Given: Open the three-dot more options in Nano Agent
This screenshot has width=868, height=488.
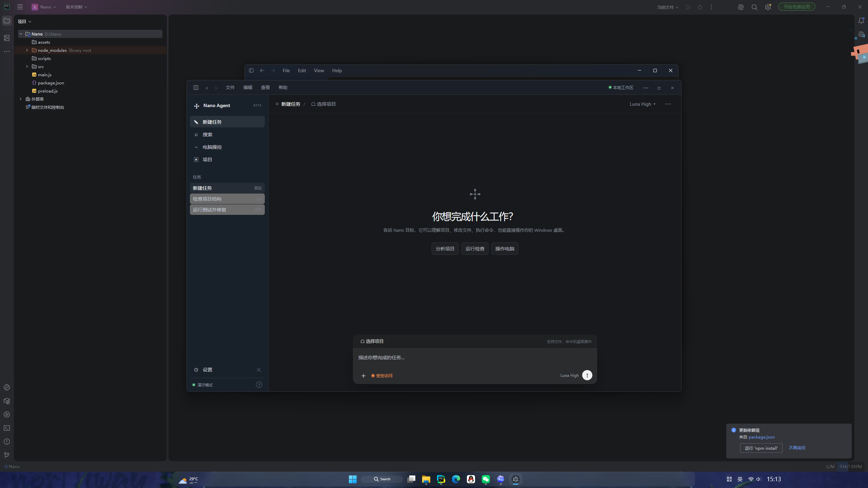Looking at the screenshot, I should point(668,104).
